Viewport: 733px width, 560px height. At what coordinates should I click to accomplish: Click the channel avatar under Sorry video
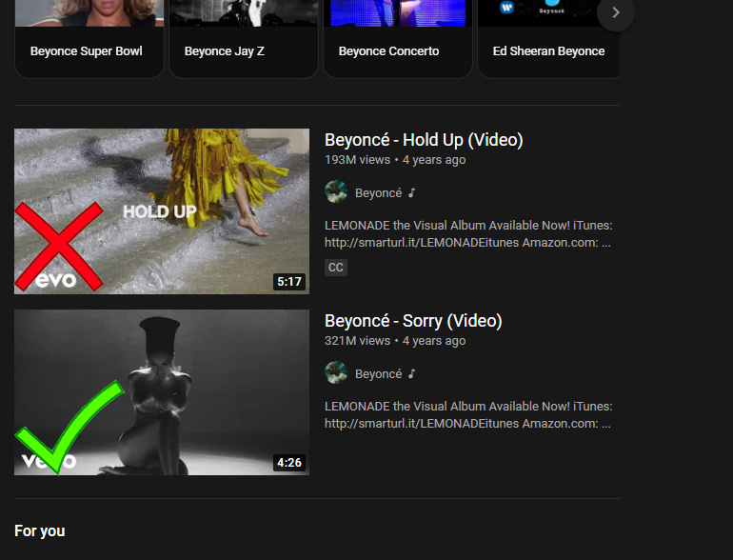(x=336, y=373)
